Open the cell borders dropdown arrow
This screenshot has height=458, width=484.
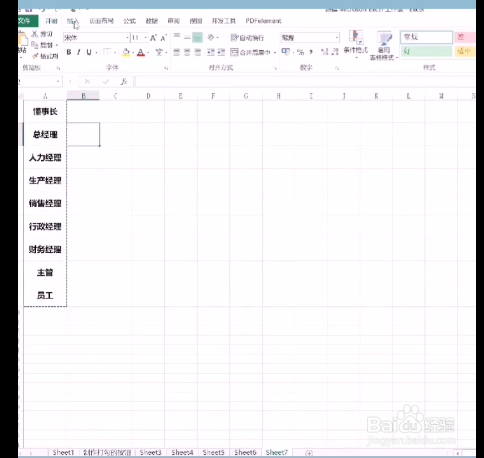(115, 52)
